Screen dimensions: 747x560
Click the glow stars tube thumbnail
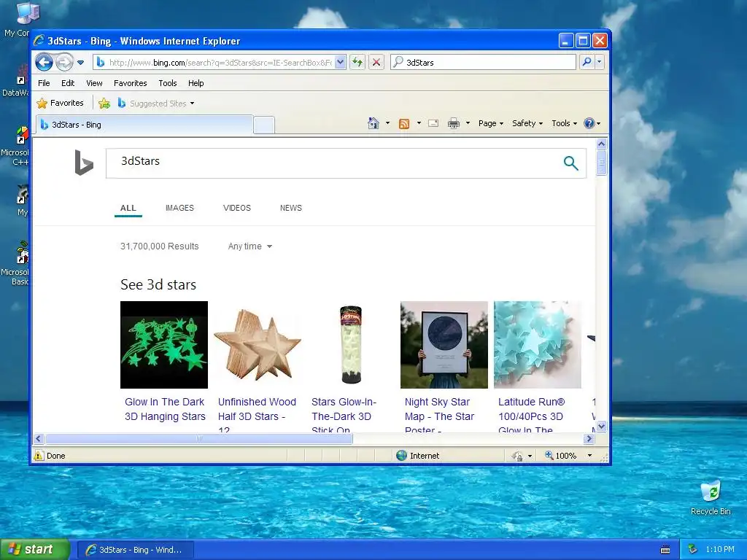pos(351,345)
